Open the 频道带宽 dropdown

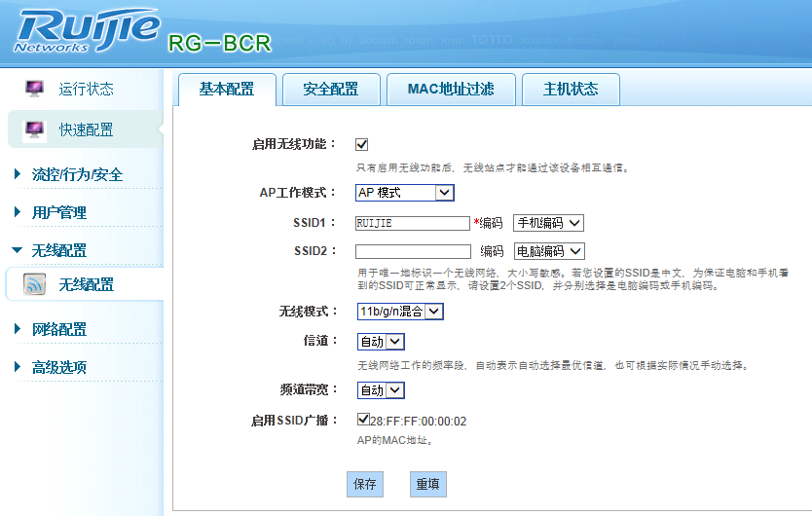[x=380, y=390]
